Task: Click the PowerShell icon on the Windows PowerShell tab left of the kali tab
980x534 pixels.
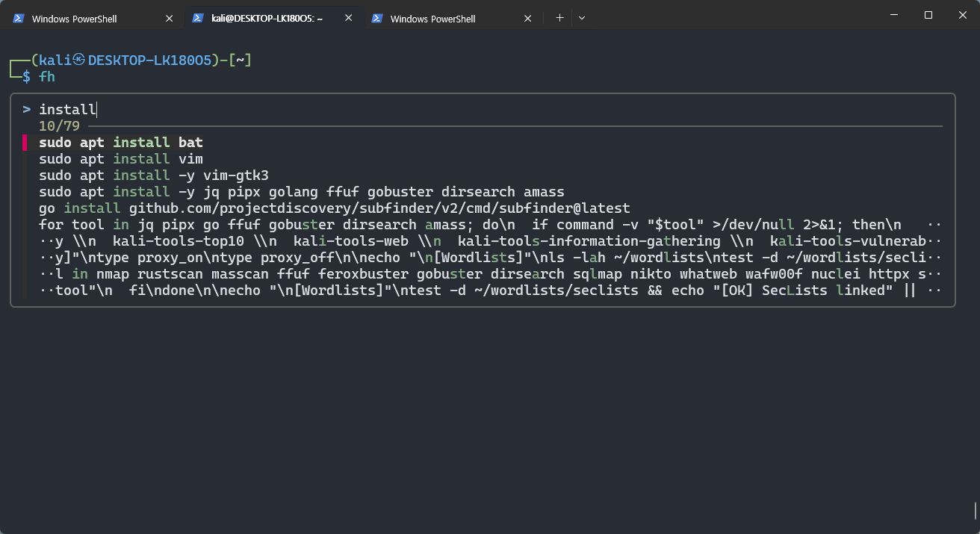Action: (19, 18)
